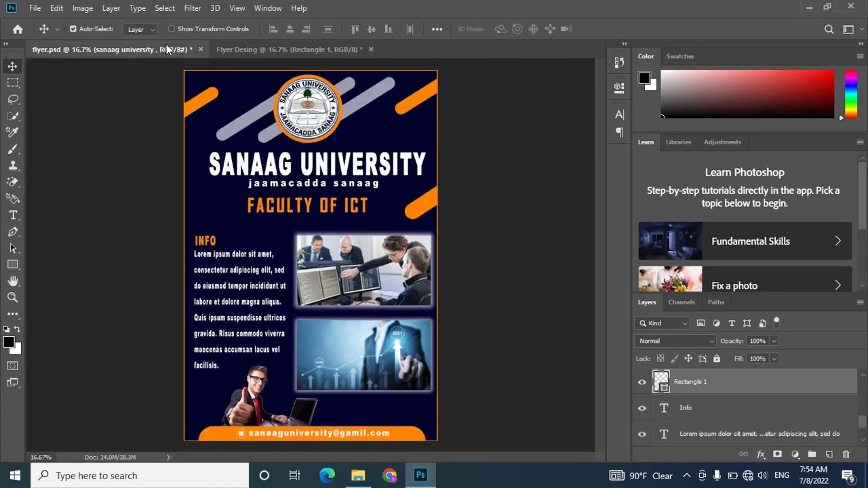Image resolution: width=868 pixels, height=488 pixels.
Task: Select the Rectangular Marquee tool
Action: (x=13, y=83)
